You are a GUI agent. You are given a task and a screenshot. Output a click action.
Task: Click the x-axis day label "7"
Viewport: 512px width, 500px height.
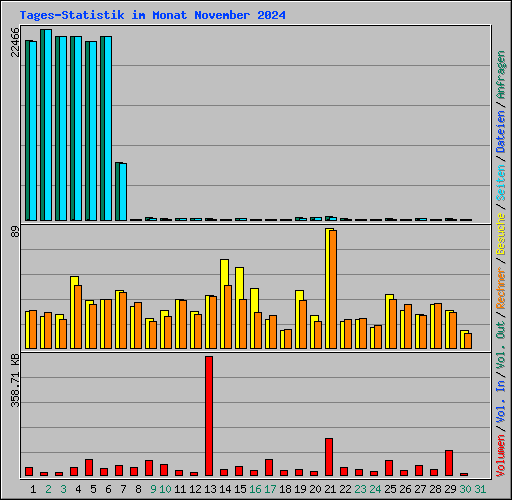(123, 489)
